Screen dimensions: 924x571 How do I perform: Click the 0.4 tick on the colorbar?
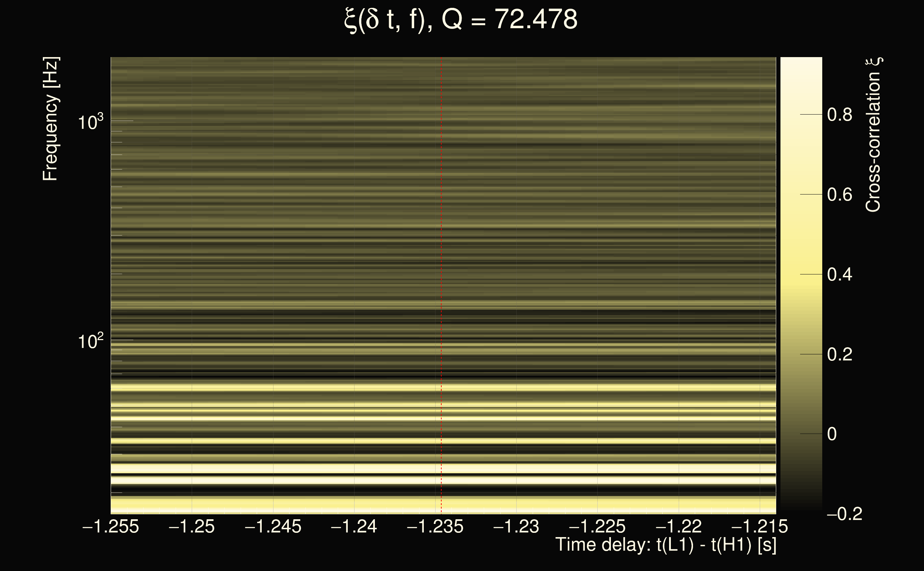click(x=839, y=274)
